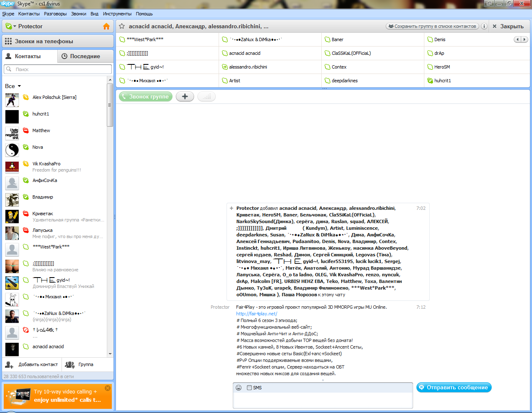Click the plus button to add people
532x413 pixels.
click(x=185, y=96)
